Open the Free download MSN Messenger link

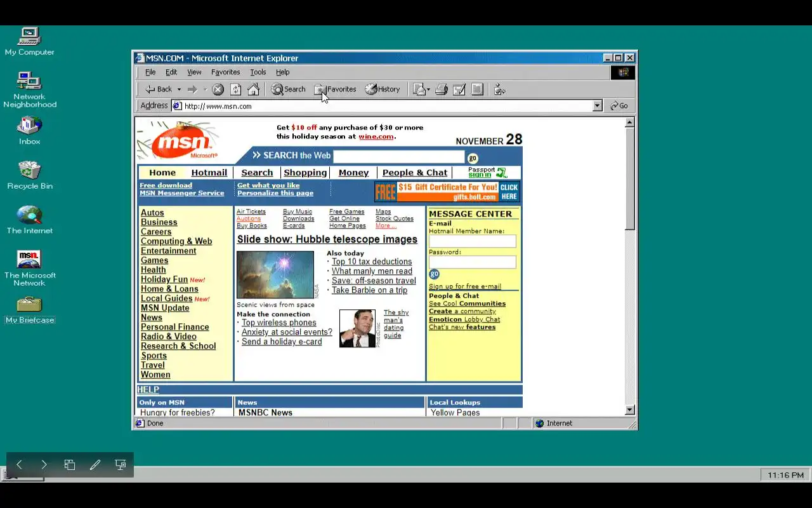[181, 189]
